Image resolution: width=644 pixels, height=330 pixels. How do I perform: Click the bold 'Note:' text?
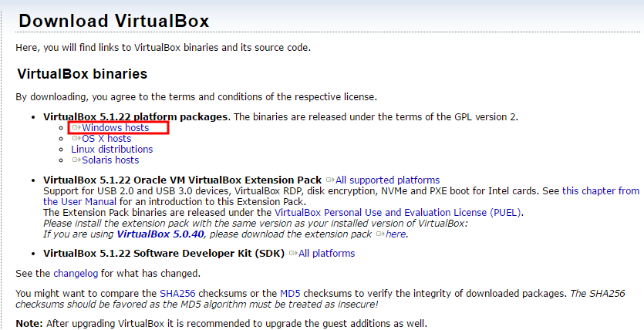29,323
